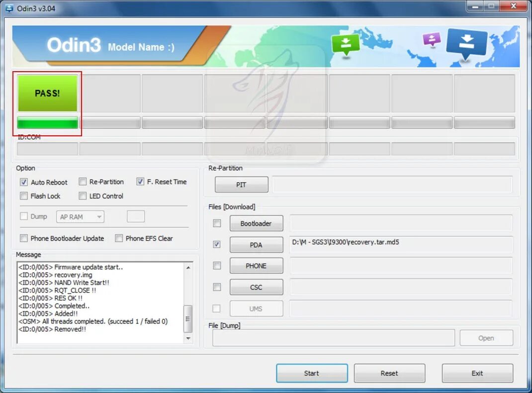Click the Start button

click(312, 373)
